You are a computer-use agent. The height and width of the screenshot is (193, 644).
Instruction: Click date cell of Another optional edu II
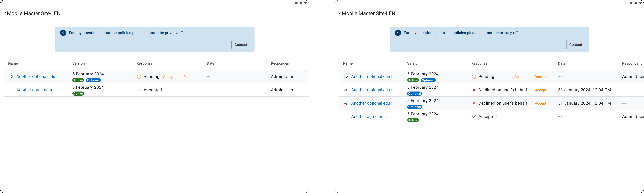pyautogui.click(x=584, y=90)
